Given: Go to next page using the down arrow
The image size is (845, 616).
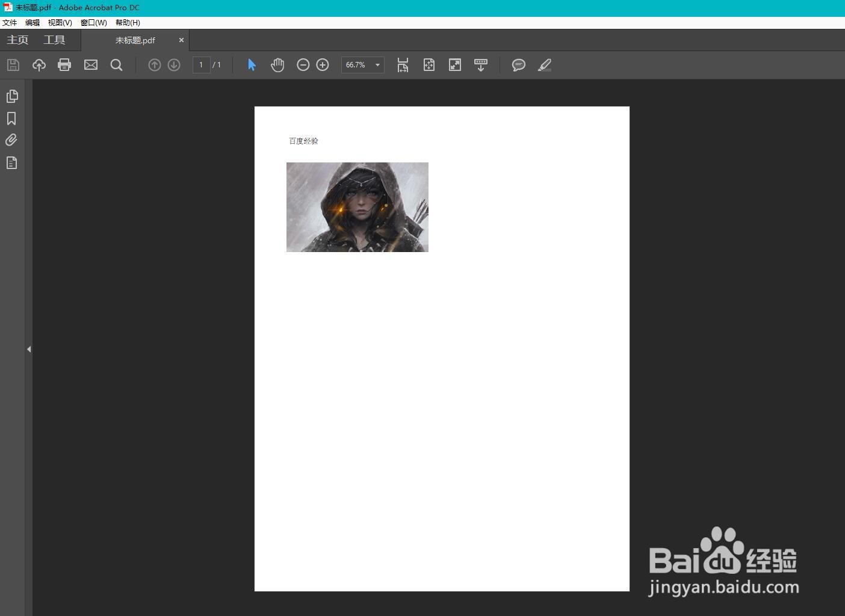Looking at the screenshot, I should pos(174,65).
